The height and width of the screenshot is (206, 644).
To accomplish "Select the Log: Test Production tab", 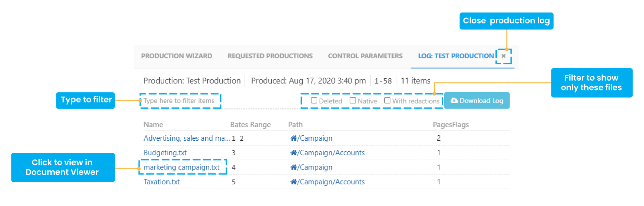I will (x=455, y=56).
